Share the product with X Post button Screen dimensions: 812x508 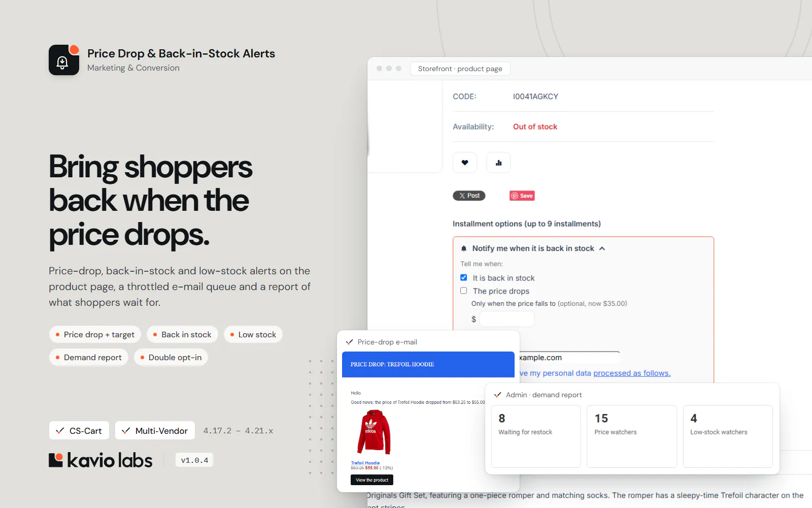click(x=469, y=196)
